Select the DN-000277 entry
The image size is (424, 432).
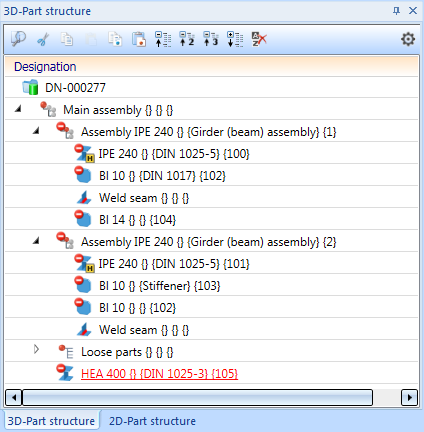pos(75,88)
